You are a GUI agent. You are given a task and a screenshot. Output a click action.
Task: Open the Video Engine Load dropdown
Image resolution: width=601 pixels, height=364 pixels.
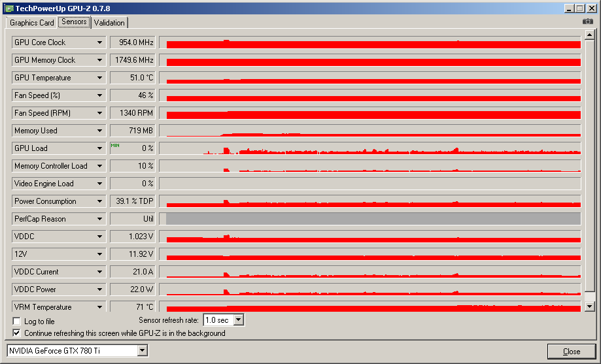[x=99, y=184]
